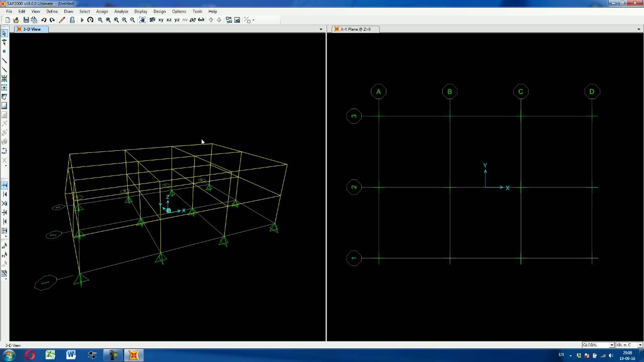Open the KN, m, C units combo box
The width and height of the screenshot is (644, 362).
pyautogui.click(x=629, y=345)
